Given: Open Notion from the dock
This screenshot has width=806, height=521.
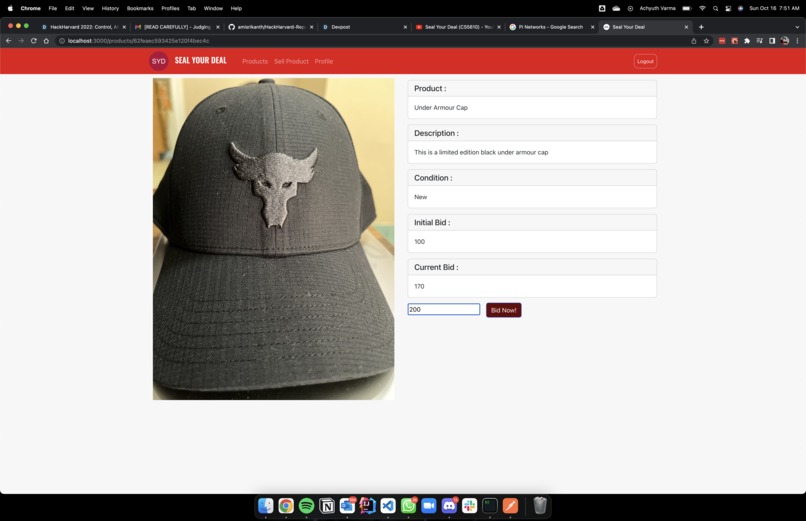Looking at the screenshot, I should click(x=326, y=506).
